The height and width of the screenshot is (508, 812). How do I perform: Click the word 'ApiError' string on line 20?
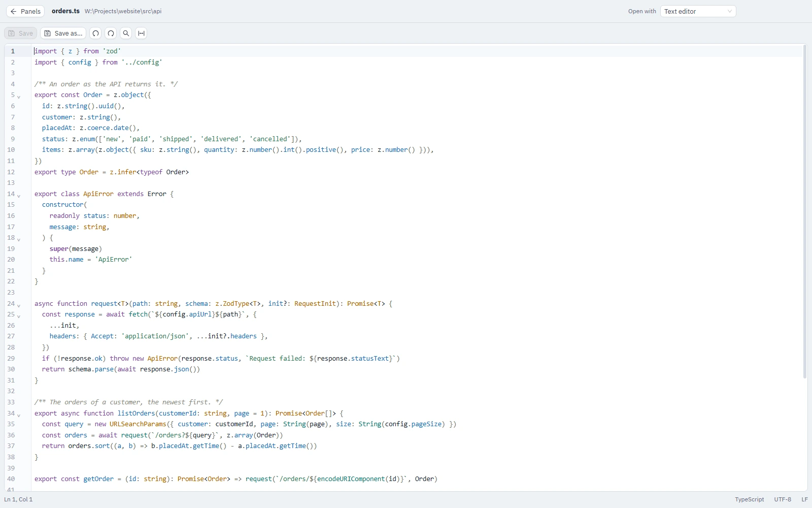[114, 260]
